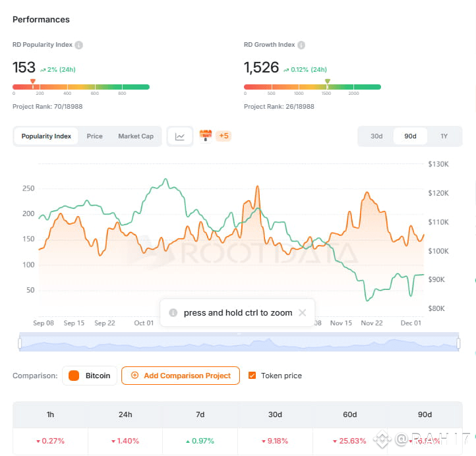Switch to the Market Cap tab
This screenshot has width=476, height=456.
point(136,136)
